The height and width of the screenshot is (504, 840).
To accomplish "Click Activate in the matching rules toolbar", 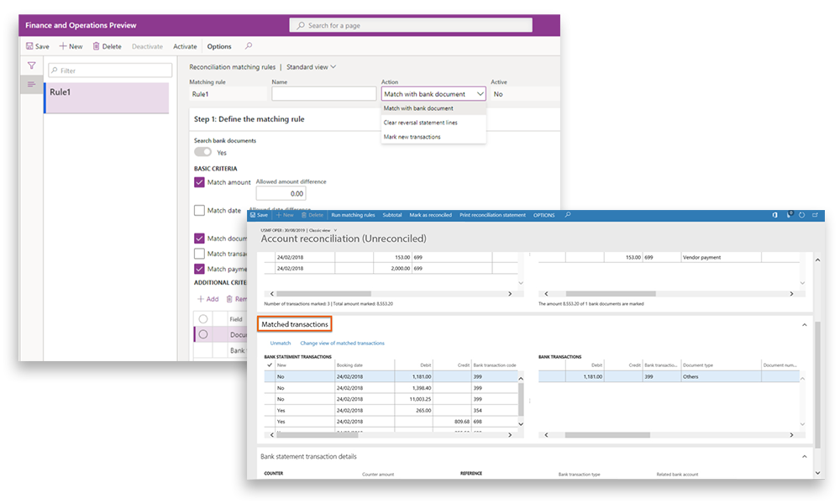I will click(185, 46).
